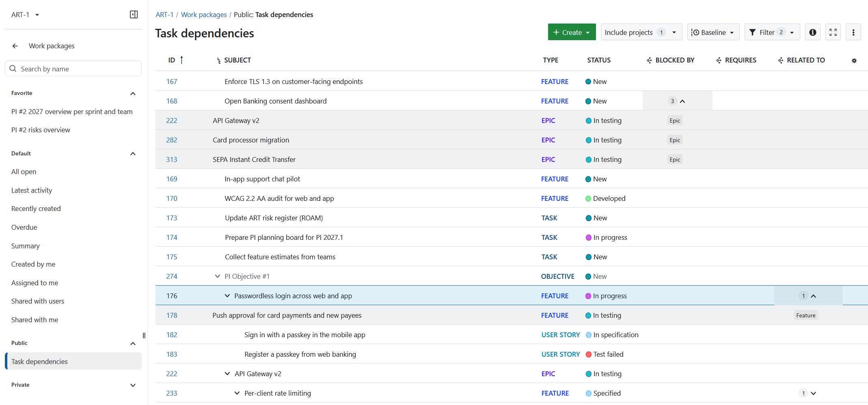Click ART-1 breadcrumb link
Viewport: 868px width, 405px height.
[164, 15]
